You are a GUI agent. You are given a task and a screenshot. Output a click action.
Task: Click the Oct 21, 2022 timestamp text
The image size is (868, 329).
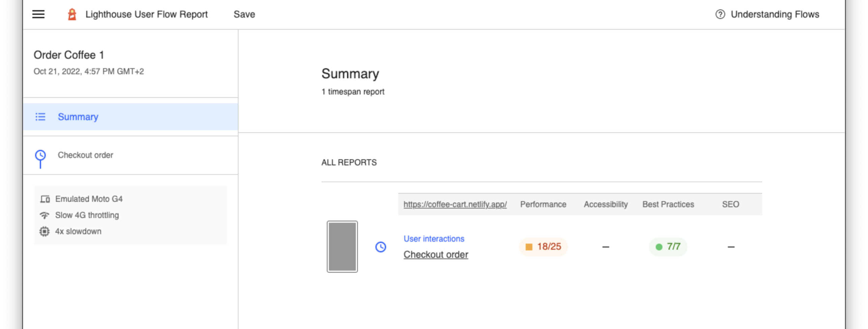pyautogui.click(x=89, y=71)
